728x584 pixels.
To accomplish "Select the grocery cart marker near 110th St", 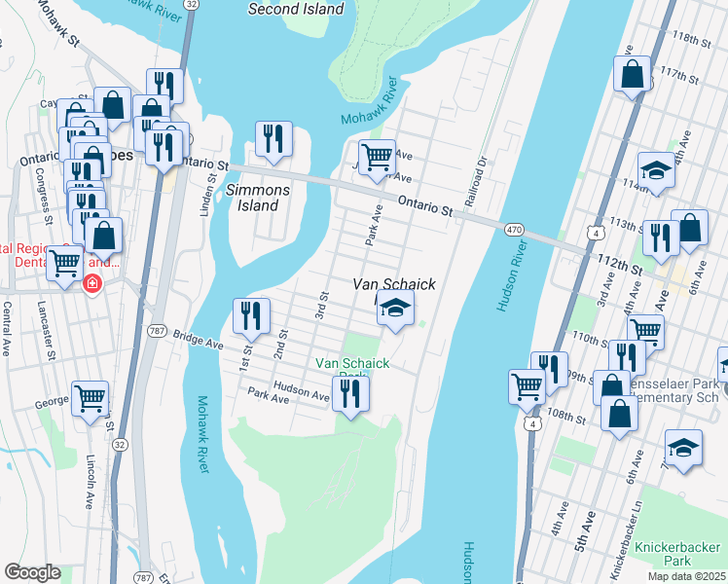I will click(x=646, y=334).
